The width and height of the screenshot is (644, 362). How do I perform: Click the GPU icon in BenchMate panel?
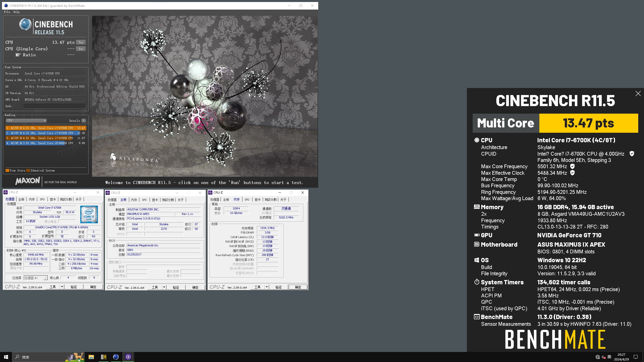477,235
